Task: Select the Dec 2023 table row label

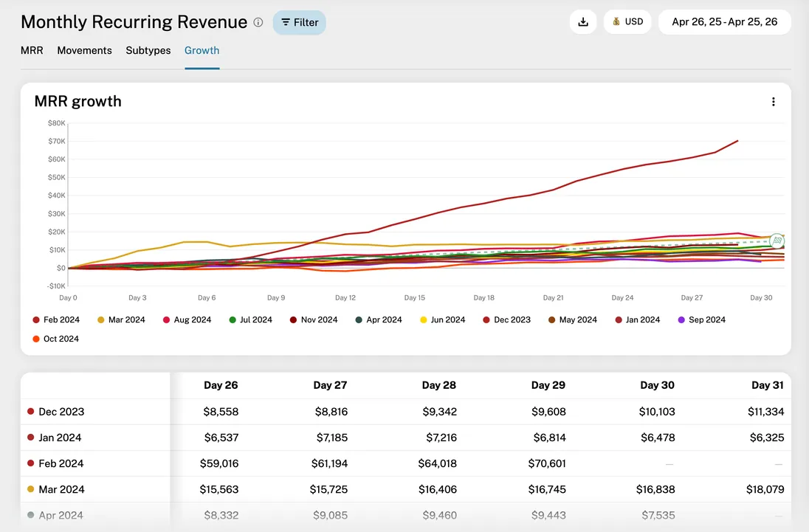Action: [x=61, y=412]
